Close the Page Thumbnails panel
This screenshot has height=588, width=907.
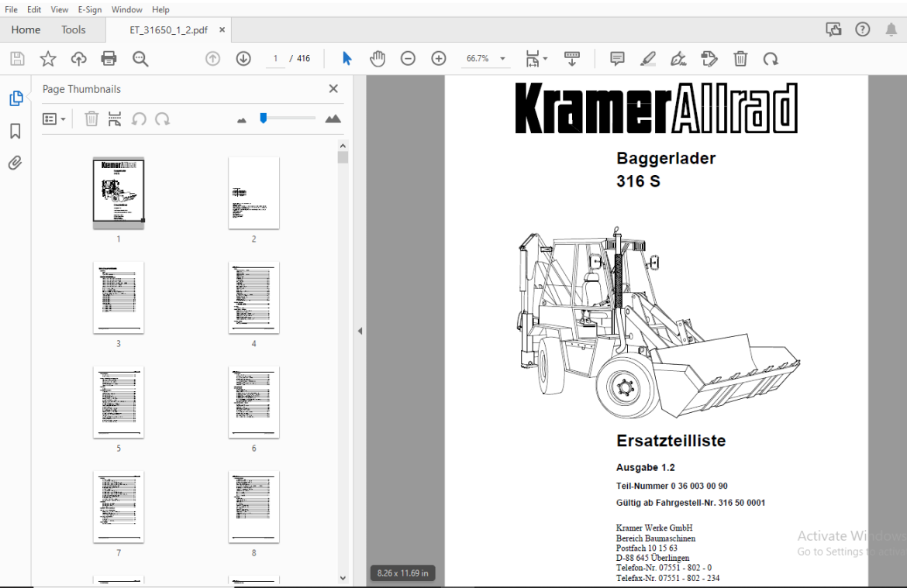333,88
